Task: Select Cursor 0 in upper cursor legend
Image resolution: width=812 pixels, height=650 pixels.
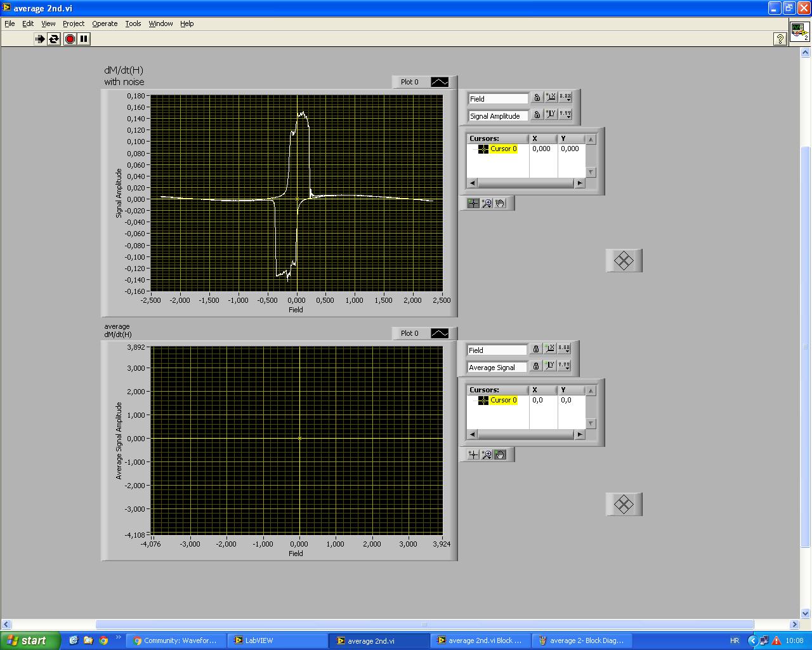Action: (x=503, y=149)
